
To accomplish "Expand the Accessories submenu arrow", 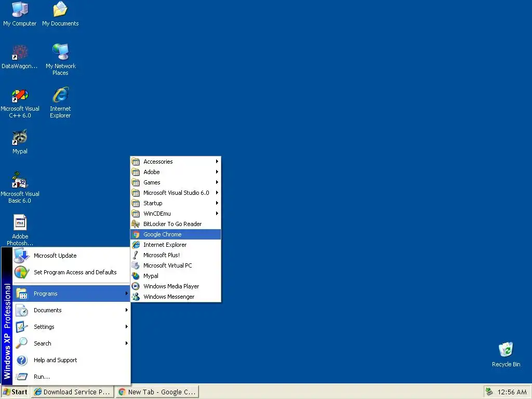I will (217, 162).
